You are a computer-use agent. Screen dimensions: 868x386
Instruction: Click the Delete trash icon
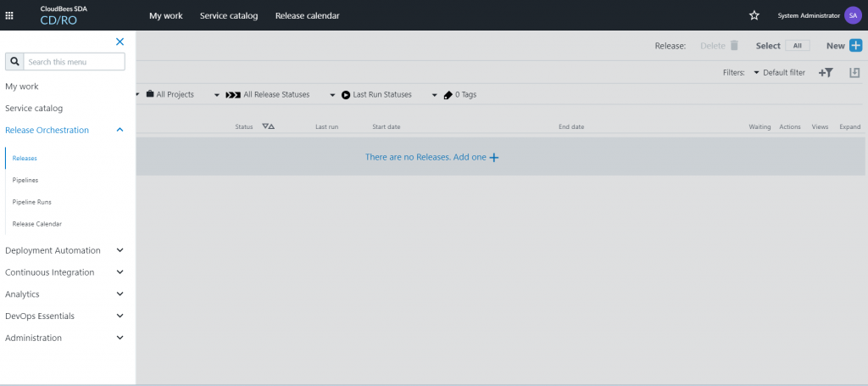pos(734,46)
